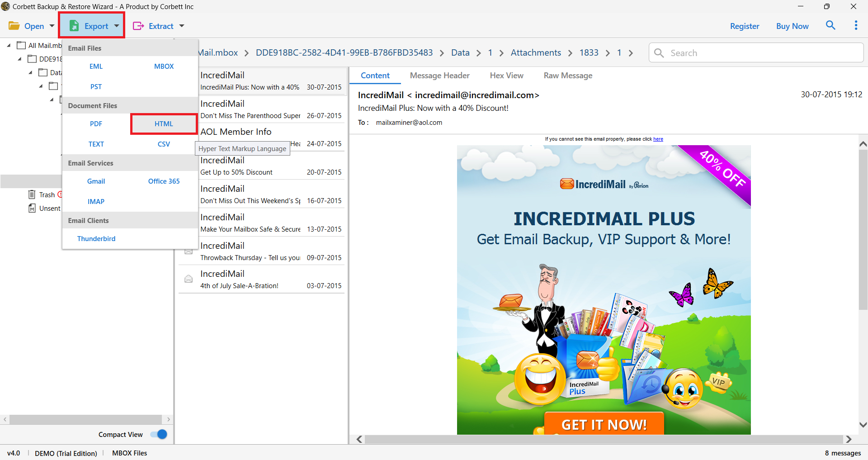Click the Corbett app logo in title bar
868x460 pixels.
pyautogui.click(x=5, y=6)
